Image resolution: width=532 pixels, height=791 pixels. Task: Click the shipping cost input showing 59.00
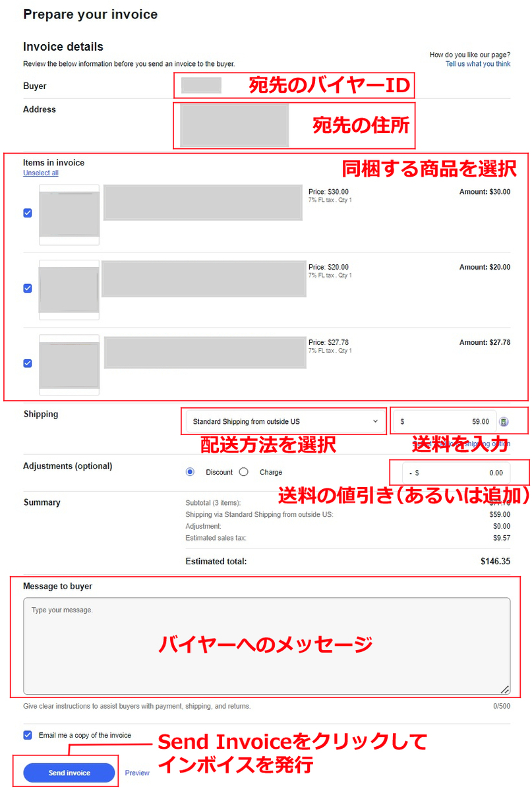pyautogui.click(x=448, y=421)
